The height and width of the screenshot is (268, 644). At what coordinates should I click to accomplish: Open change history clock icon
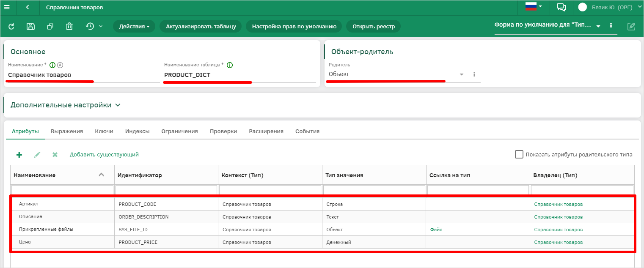(90, 26)
